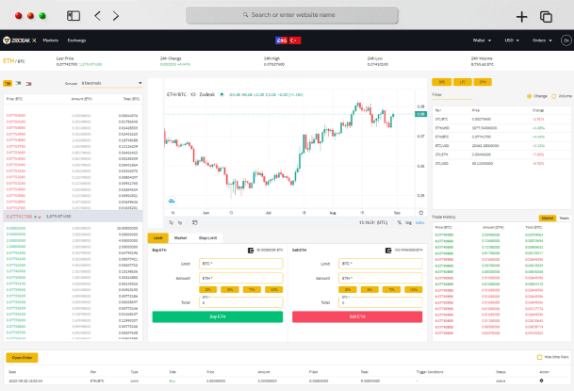The width and height of the screenshot is (574, 391).
Task: Check the Hide Other Pairs checkbox
Action: 539,357
